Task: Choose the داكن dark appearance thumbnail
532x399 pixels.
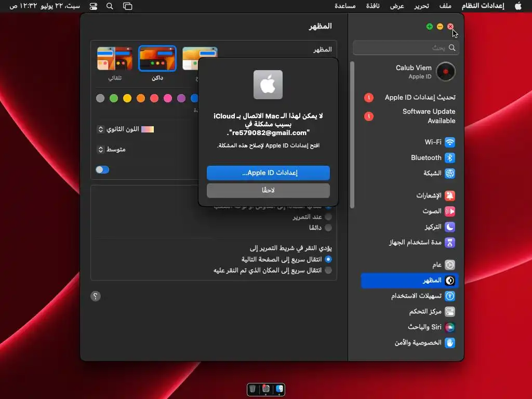Action: click(157, 59)
